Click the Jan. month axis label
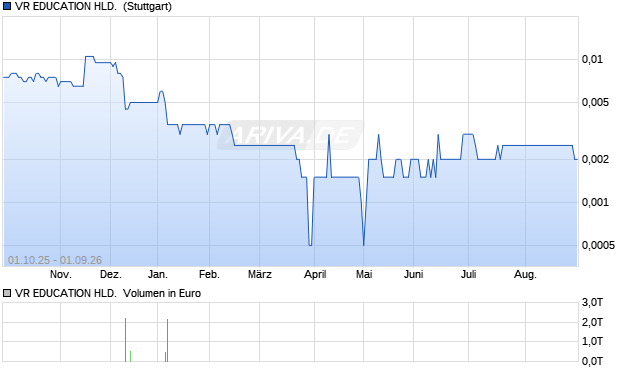This screenshot has height=371, width=620. click(158, 274)
